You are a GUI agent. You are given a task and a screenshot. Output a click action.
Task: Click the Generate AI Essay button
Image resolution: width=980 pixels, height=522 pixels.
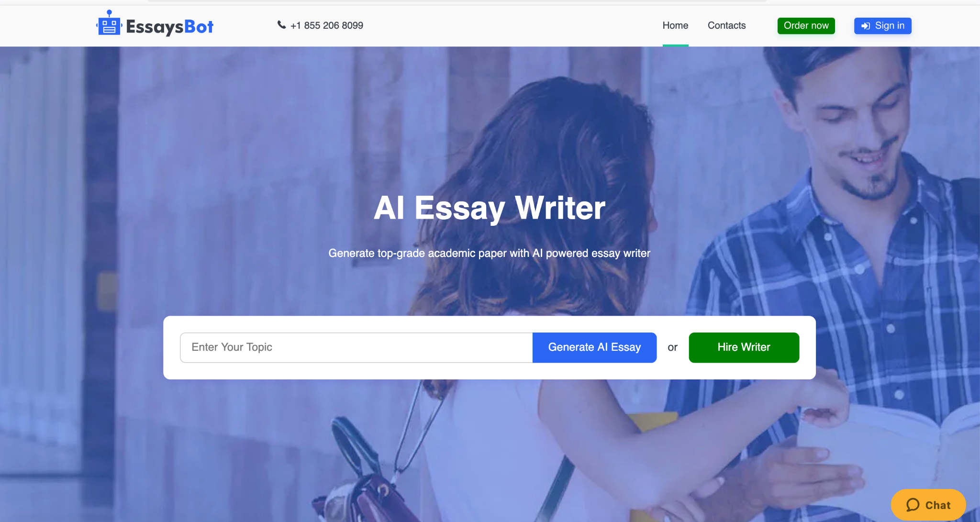pyautogui.click(x=594, y=347)
